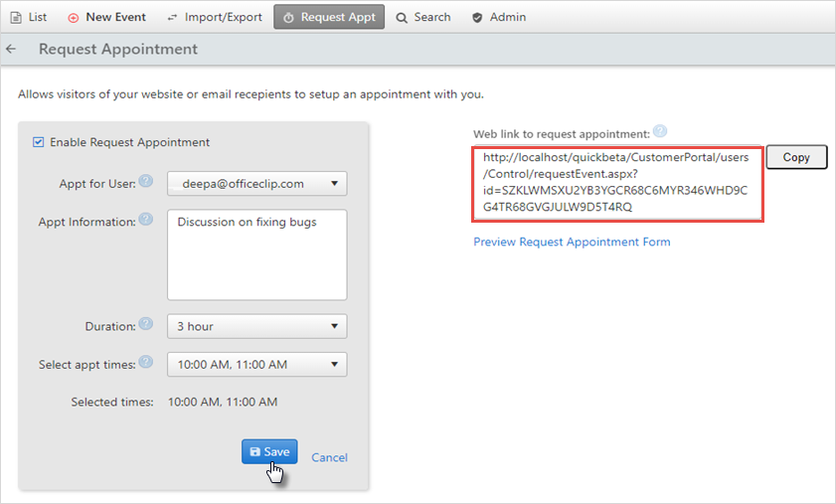Viewport: 836px width, 504px height.
Task: Expand the Duration 3 hour dropdown
Action: [x=257, y=326]
